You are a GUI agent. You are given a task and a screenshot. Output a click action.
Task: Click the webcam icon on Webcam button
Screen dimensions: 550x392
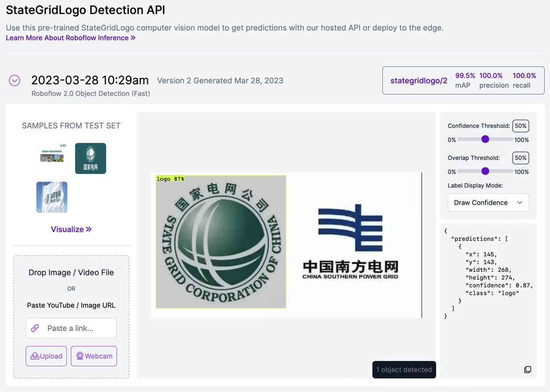point(79,356)
